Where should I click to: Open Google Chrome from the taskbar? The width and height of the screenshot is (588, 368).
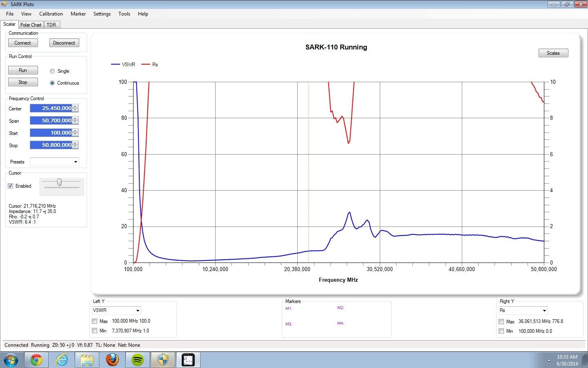[x=36, y=360]
